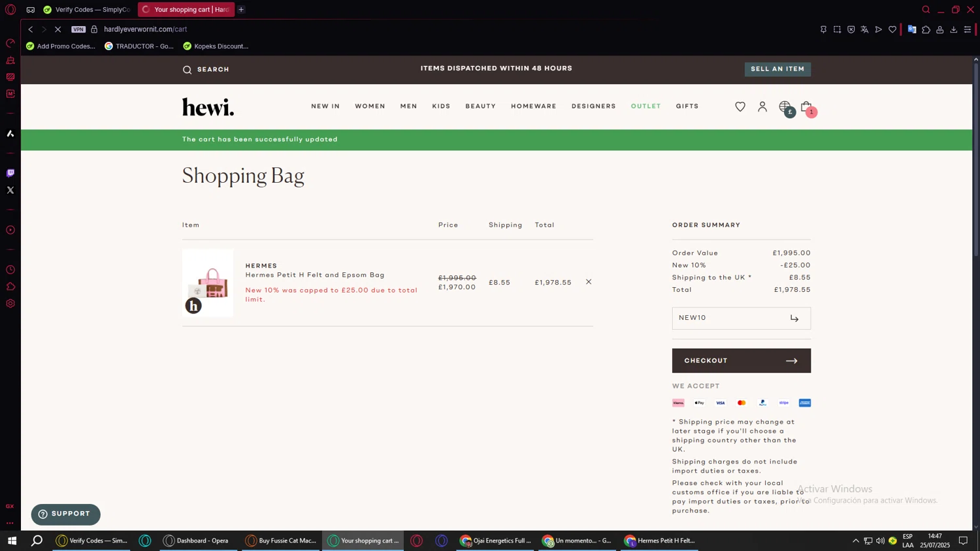The height and width of the screenshot is (551, 980).
Task: Open the tab islands workspace icon
Action: coord(31,10)
